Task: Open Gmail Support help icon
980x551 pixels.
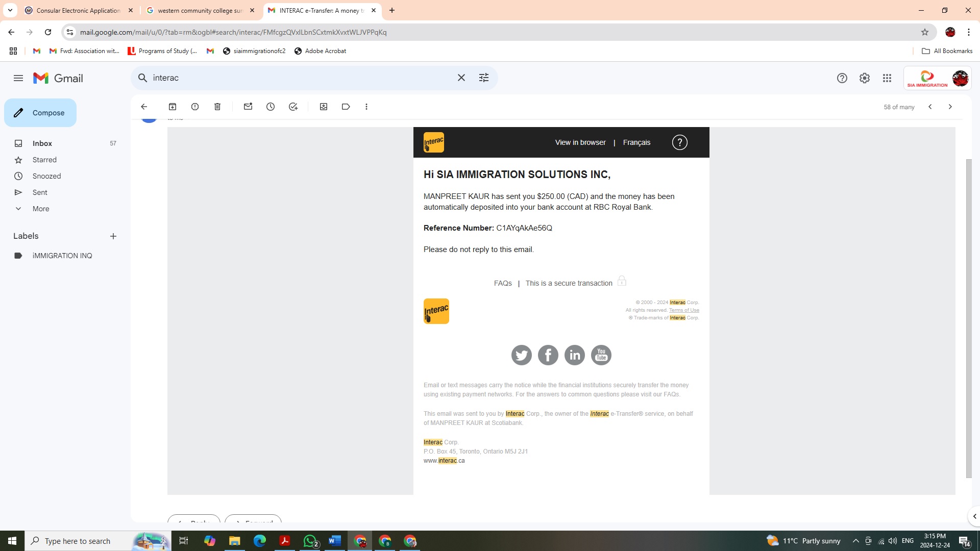Action: [x=842, y=78]
